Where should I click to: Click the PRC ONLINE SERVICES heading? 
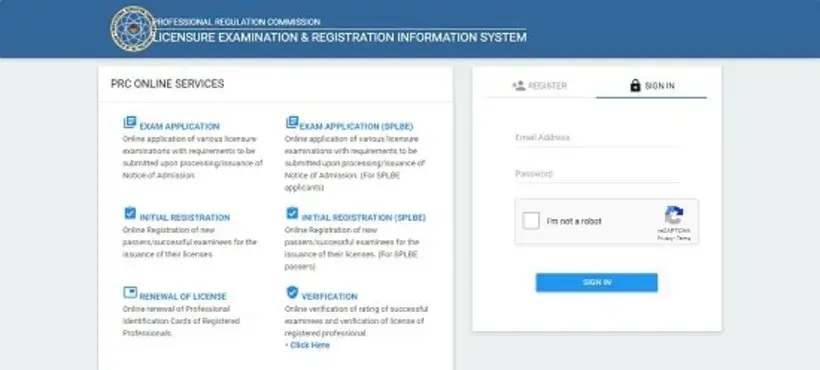click(x=167, y=84)
